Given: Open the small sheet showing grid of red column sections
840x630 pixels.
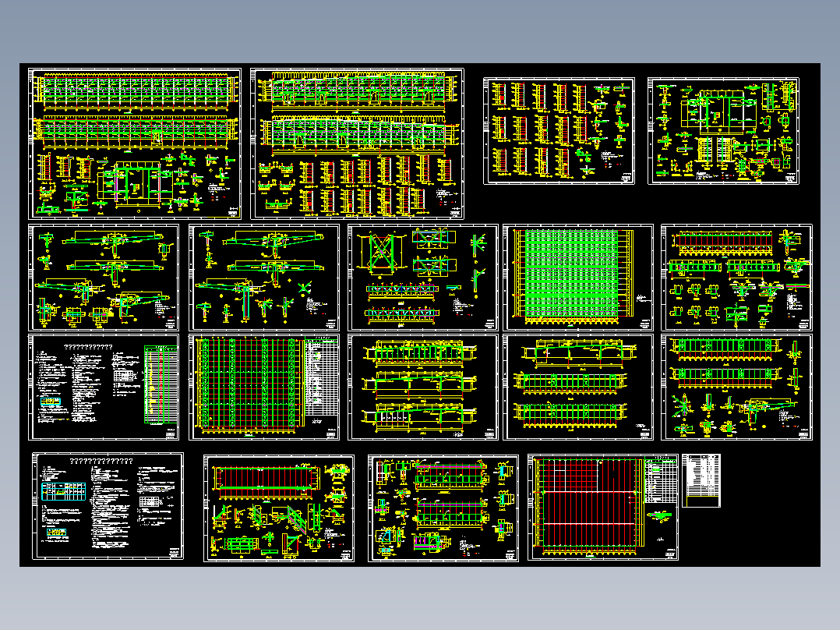Looking at the screenshot, I should coord(559,131).
